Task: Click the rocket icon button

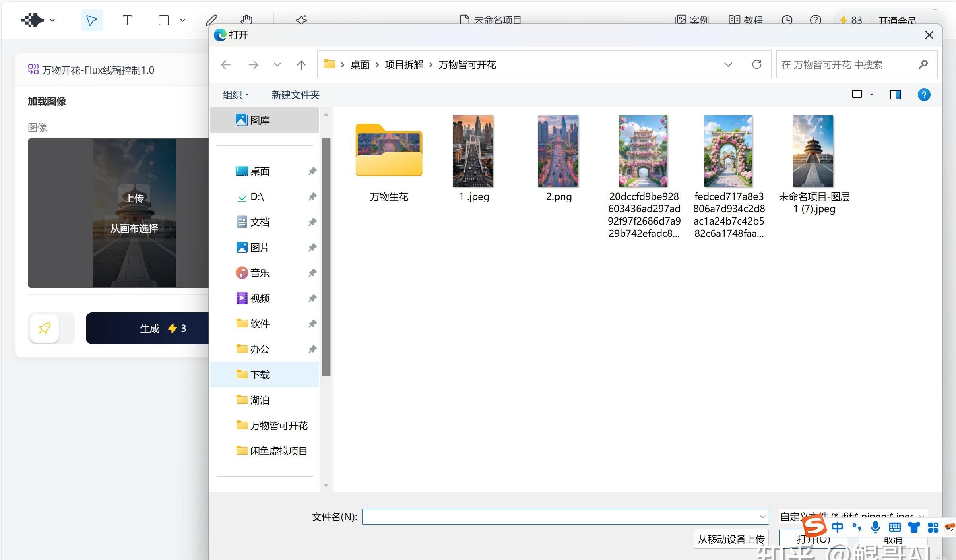Action: pyautogui.click(x=45, y=328)
